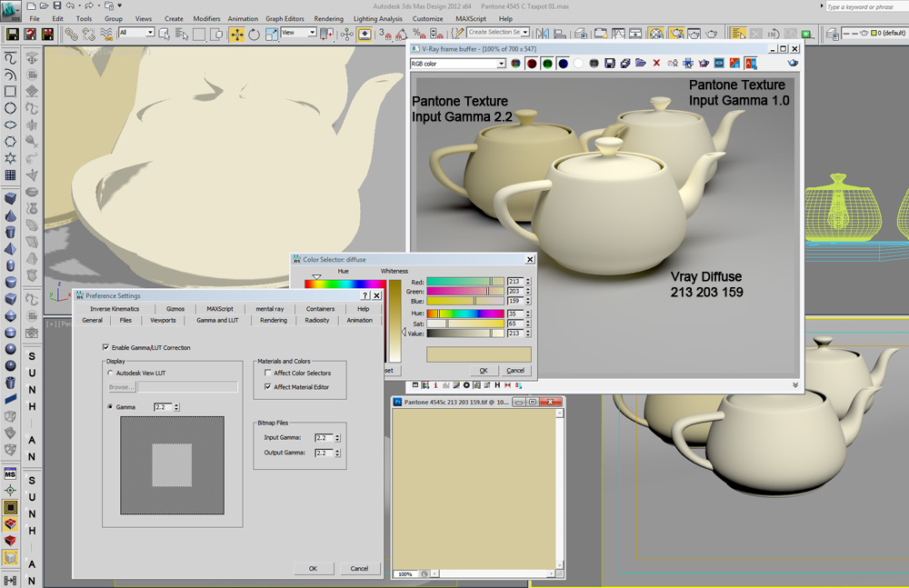Select the Gamma radio button
This screenshot has width=909, height=588.
[110, 407]
